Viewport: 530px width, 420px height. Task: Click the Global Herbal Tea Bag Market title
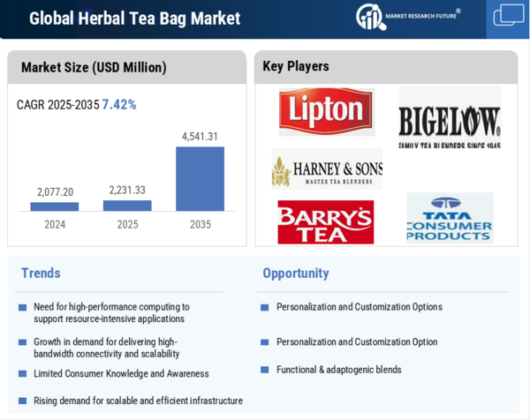(x=134, y=19)
